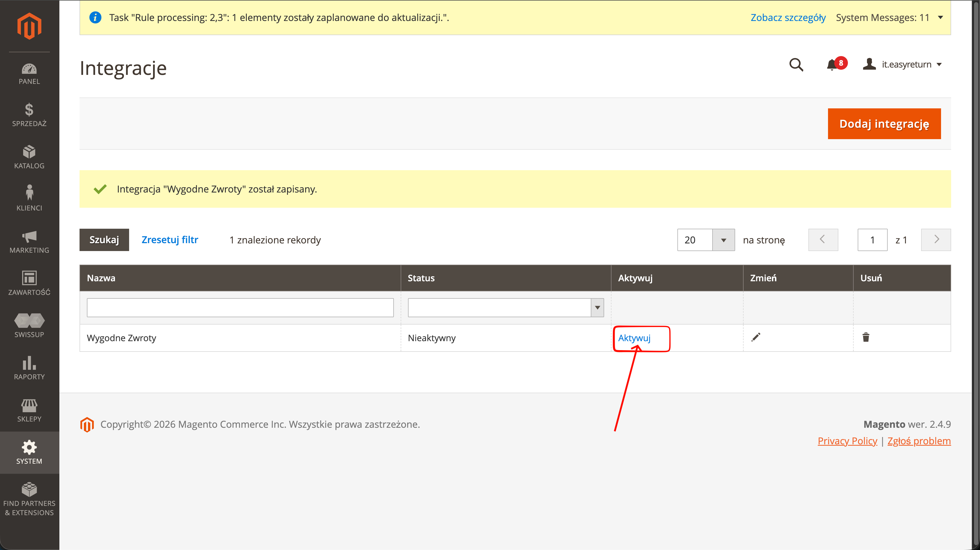Open the System menu
The width and height of the screenshot is (980, 550).
(29, 453)
